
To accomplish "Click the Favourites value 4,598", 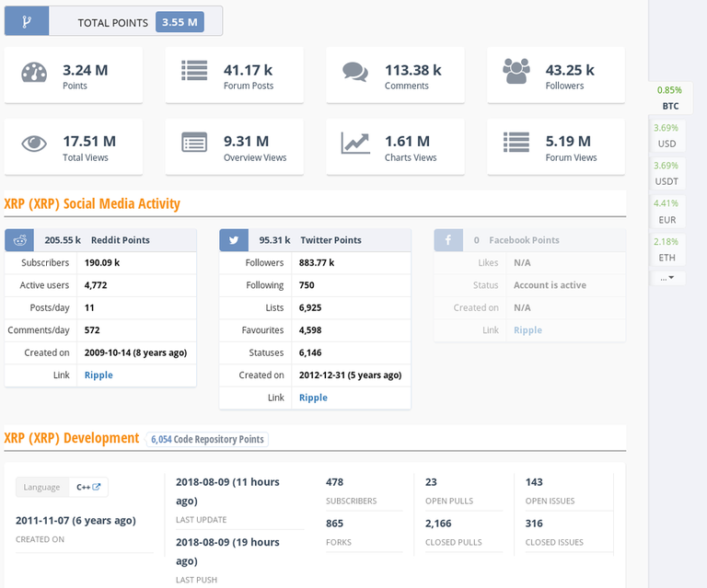I will coord(310,330).
